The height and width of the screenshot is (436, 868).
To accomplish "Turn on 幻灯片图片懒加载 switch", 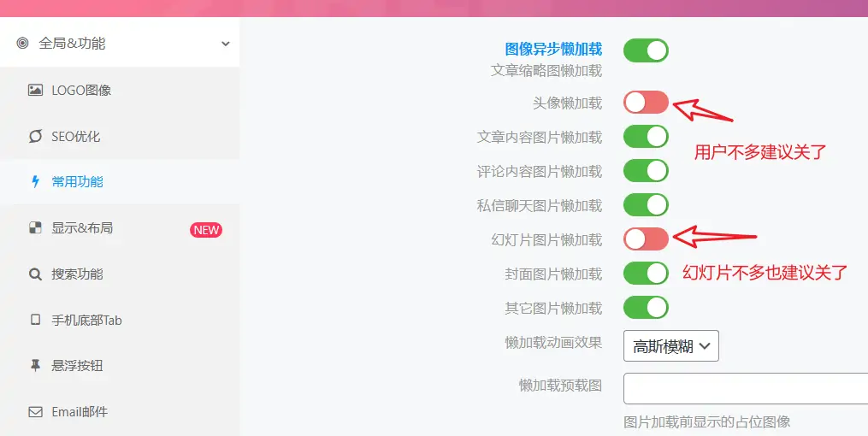I will click(646, 239).
